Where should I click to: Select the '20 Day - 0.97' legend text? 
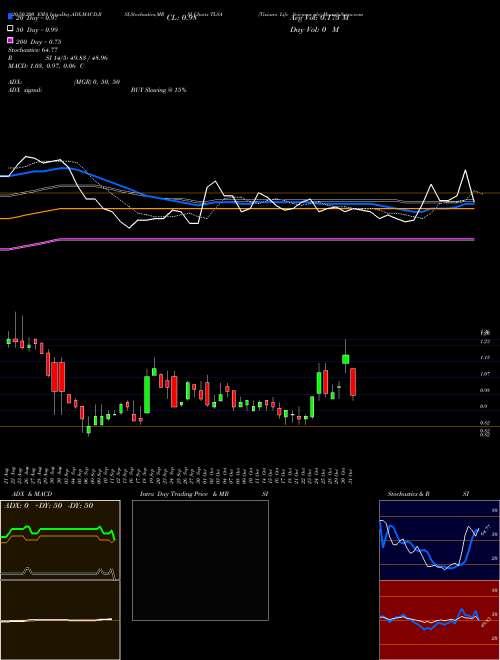(x=36, y=18)
